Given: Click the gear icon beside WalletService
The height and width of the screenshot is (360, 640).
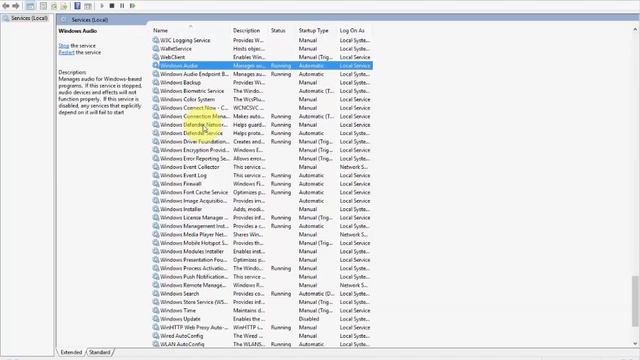Looking at the screenshot, I should pyautogui.click(x=156, y=49).
